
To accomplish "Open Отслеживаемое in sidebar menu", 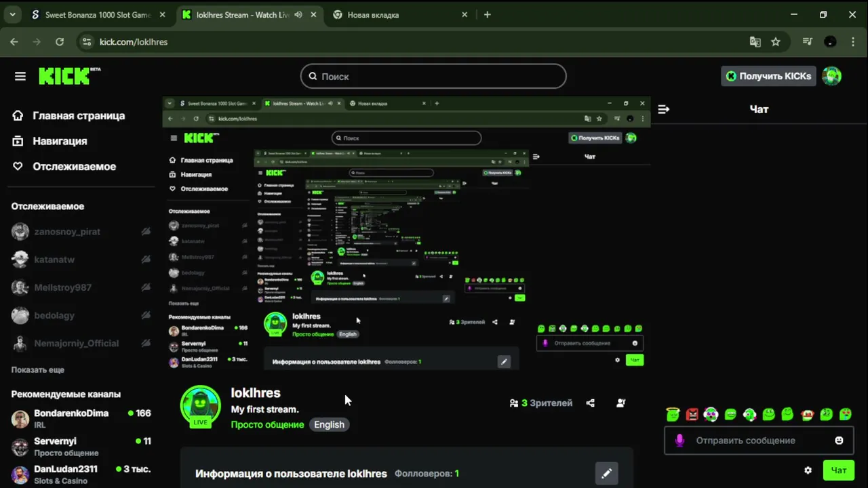I will [x=64, y=167].
